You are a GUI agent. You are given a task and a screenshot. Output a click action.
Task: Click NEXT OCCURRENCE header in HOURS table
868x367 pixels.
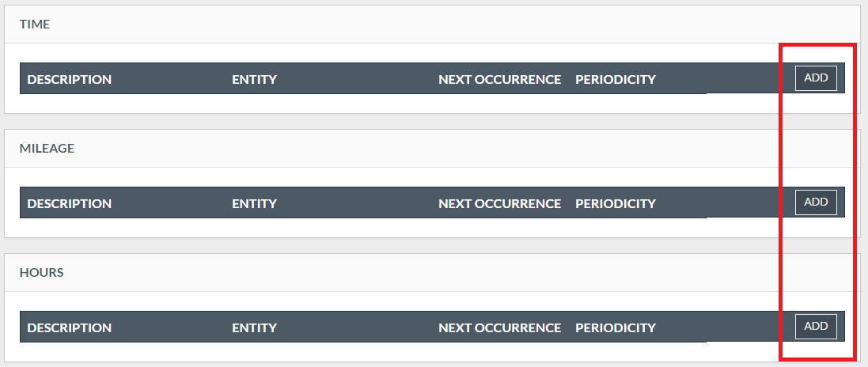pyautogui.click(x=499, y=327)
